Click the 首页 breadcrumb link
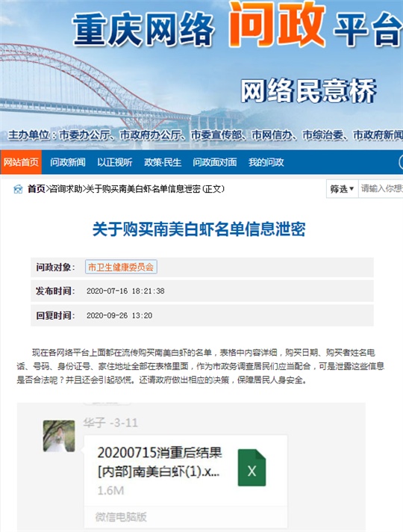This screenshot has height=532, width=403. [37, 189]
